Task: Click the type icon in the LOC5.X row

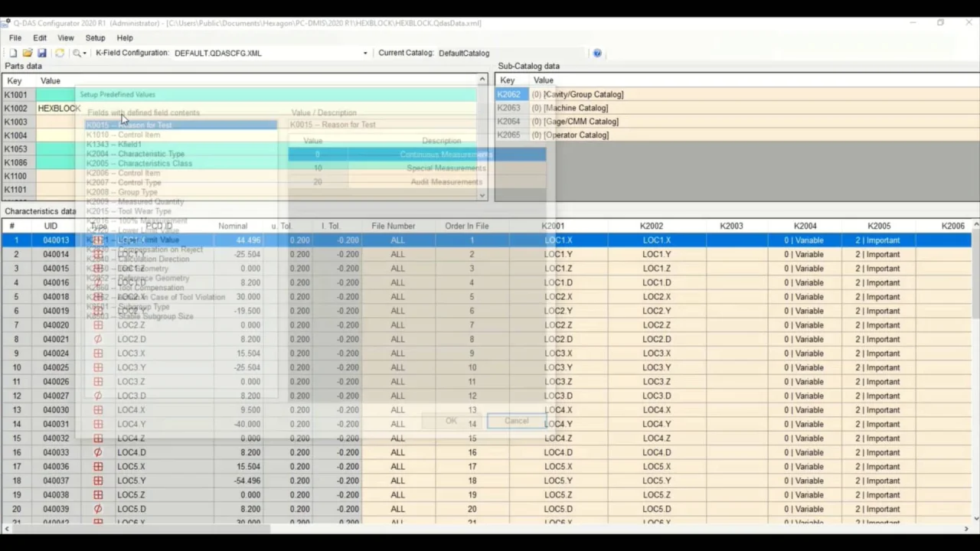Action: 97,467
